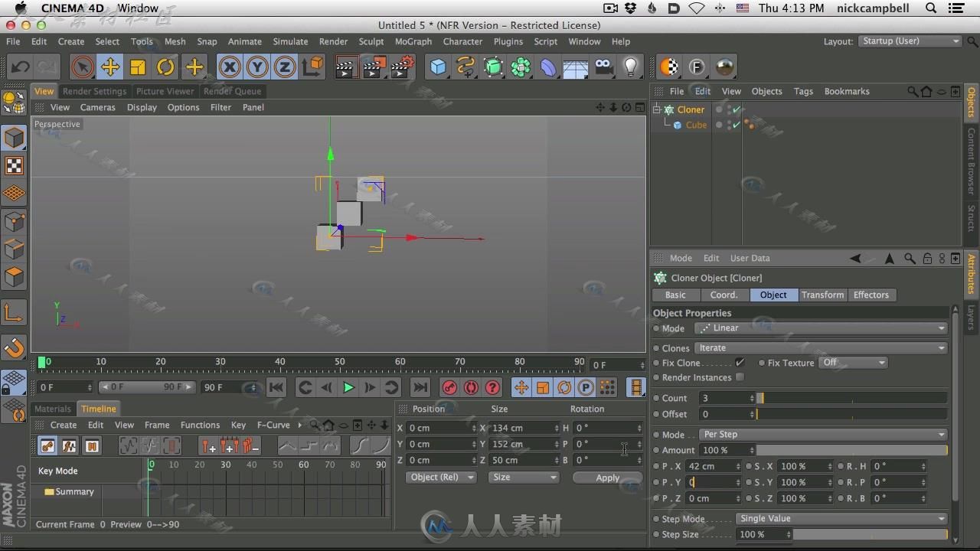Add a Floor environment object

pos(576,67)
